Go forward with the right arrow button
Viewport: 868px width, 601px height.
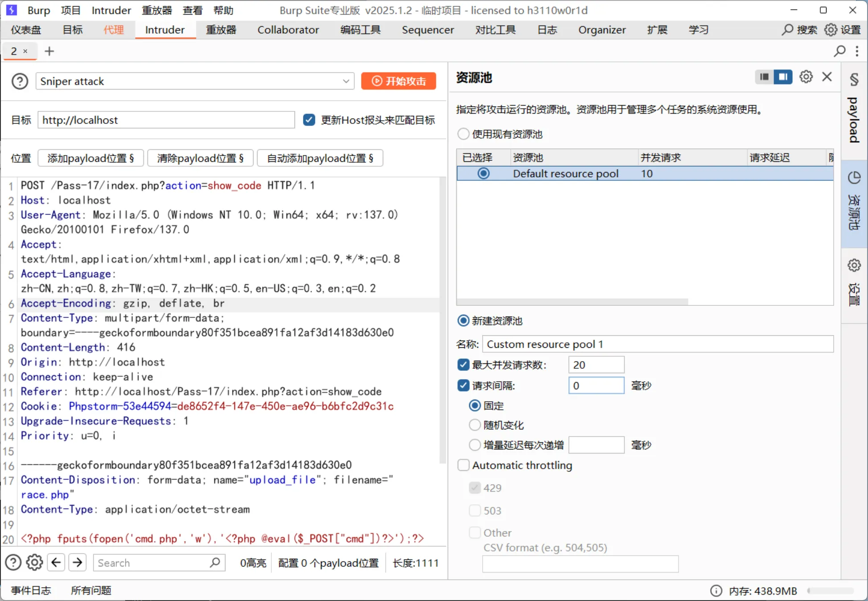(x=78, y=563)
